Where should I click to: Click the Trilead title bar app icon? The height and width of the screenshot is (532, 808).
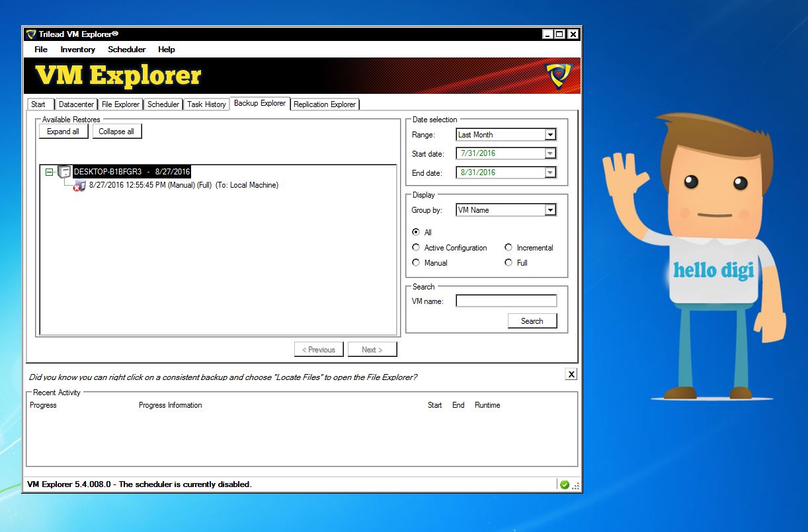pos(31,34)
